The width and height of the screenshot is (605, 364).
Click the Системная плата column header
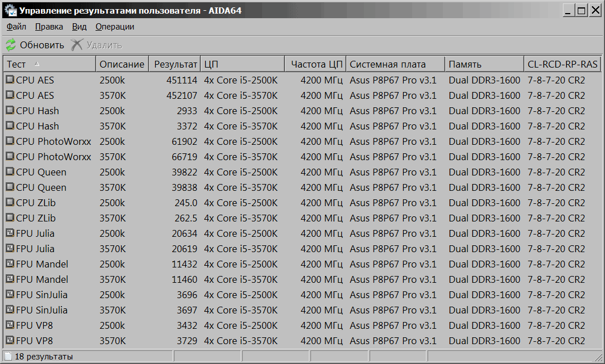click(395, 64)
